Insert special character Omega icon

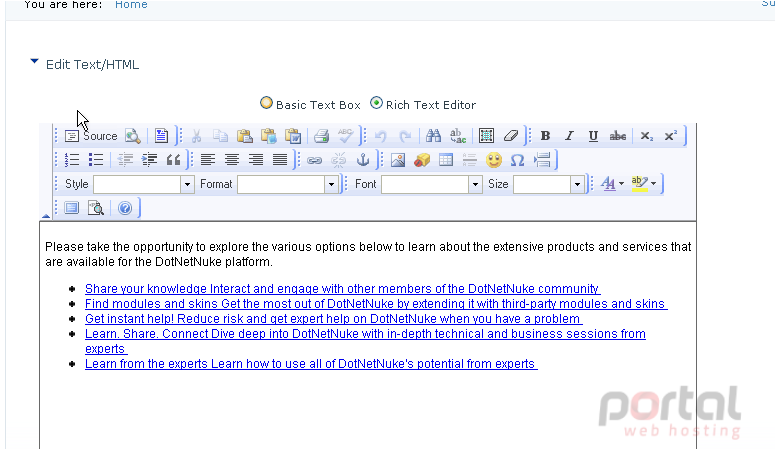tap(518, 160)
